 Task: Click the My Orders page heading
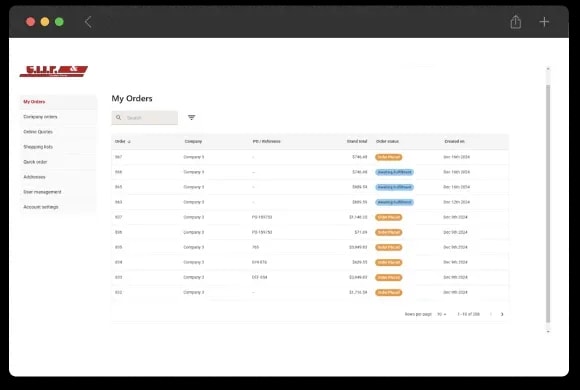pyautogui.click(x=132, y=98)
